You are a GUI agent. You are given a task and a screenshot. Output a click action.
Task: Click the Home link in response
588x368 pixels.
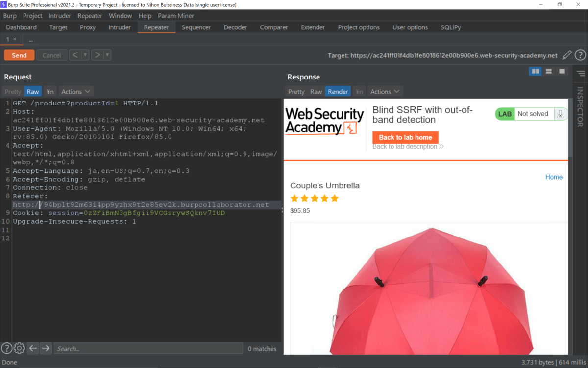tap(554, 177)
